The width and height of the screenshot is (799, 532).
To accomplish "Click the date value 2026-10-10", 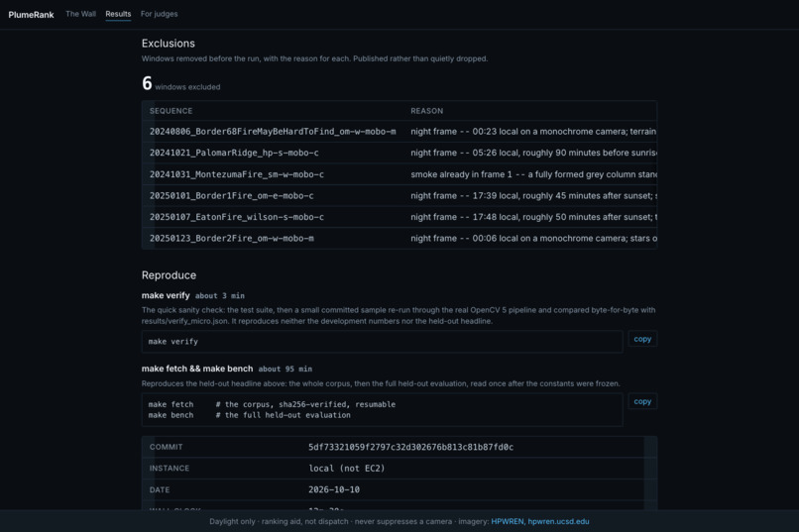I will pos(334,489).
